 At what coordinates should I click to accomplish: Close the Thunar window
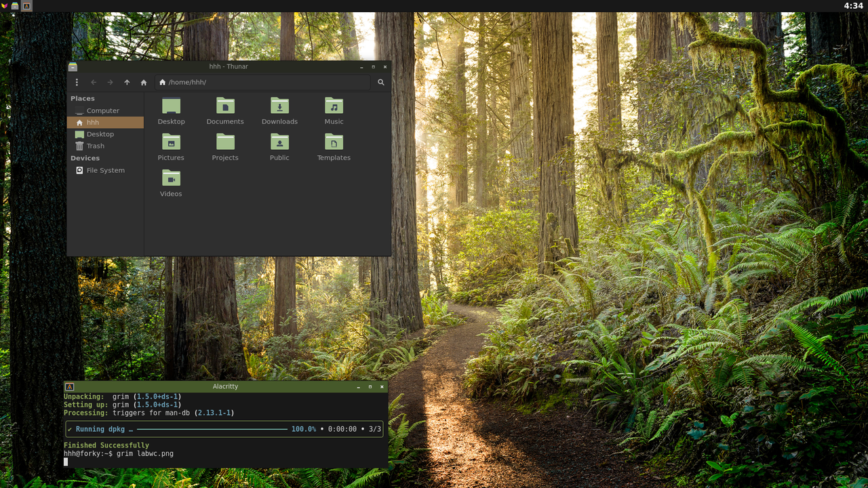coord(385,66)
